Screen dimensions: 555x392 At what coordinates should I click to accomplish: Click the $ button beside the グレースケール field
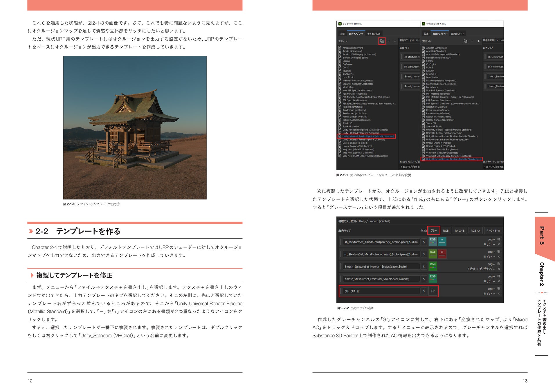[424, 291]
